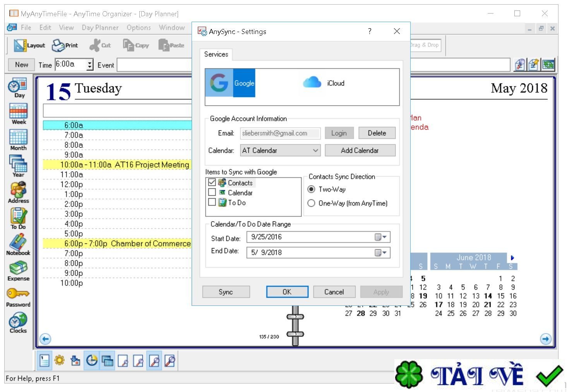Select June 14 in the mini calendar
The height and width of the screenshot is (392, 567).
[x=488, y=296]
